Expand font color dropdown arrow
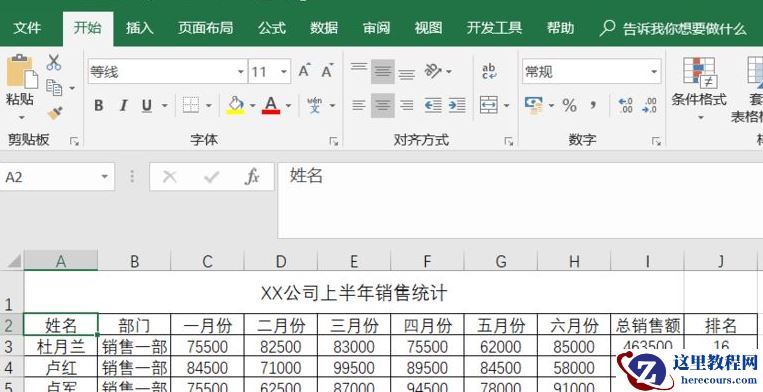763x392 pixels. click(x=288, y=106)
